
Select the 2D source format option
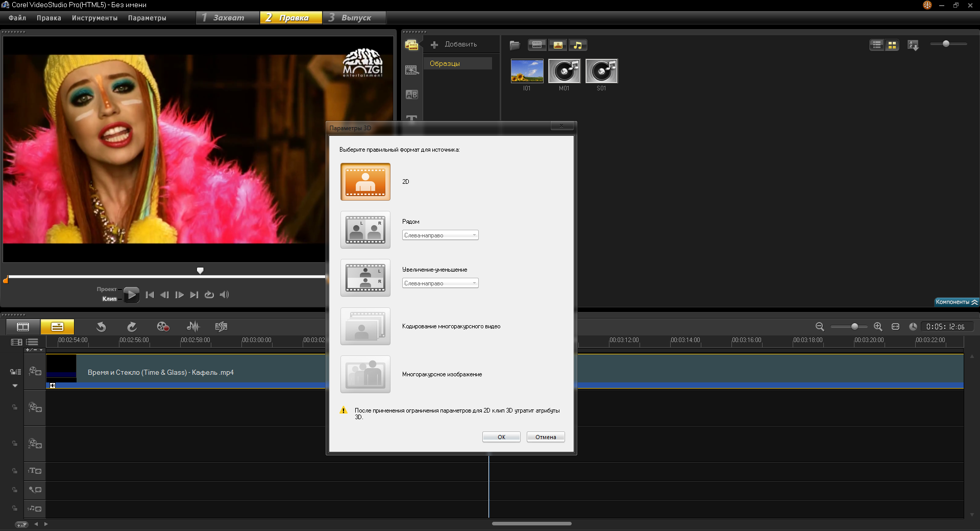click(365, 182)
